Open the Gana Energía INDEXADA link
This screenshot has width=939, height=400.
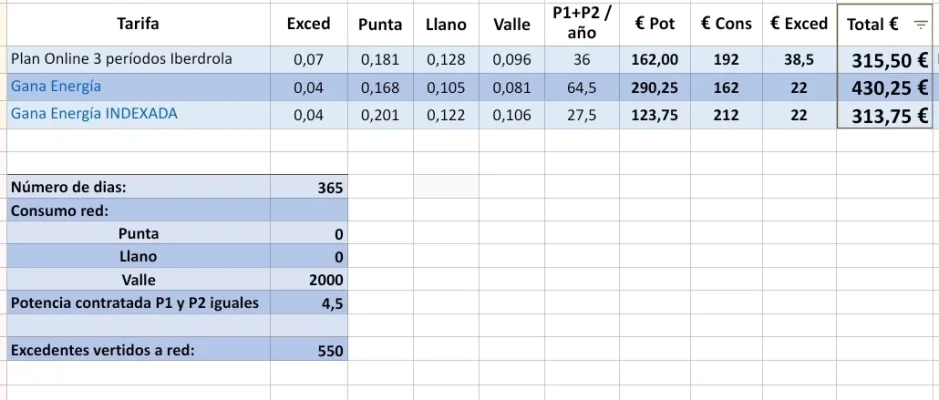[94, 114]
